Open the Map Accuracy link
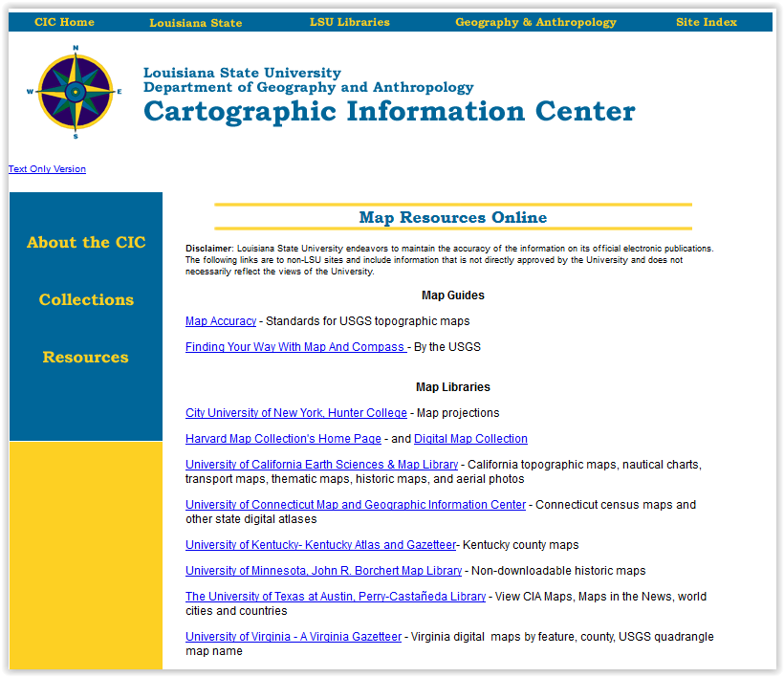The image size is (784, 677). [221, 321]
